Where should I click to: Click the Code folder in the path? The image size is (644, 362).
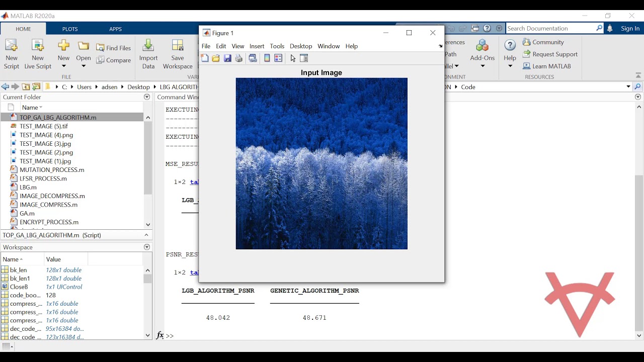click(468, 87)
